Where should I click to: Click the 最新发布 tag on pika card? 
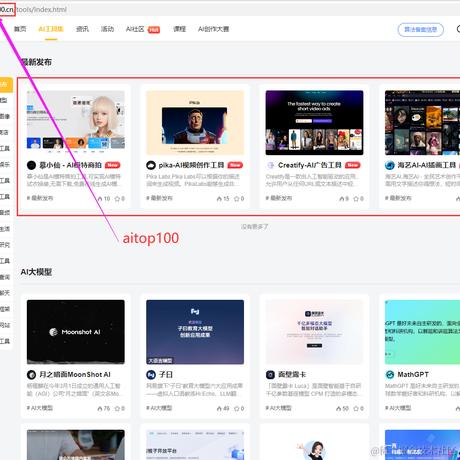(159, 198)
